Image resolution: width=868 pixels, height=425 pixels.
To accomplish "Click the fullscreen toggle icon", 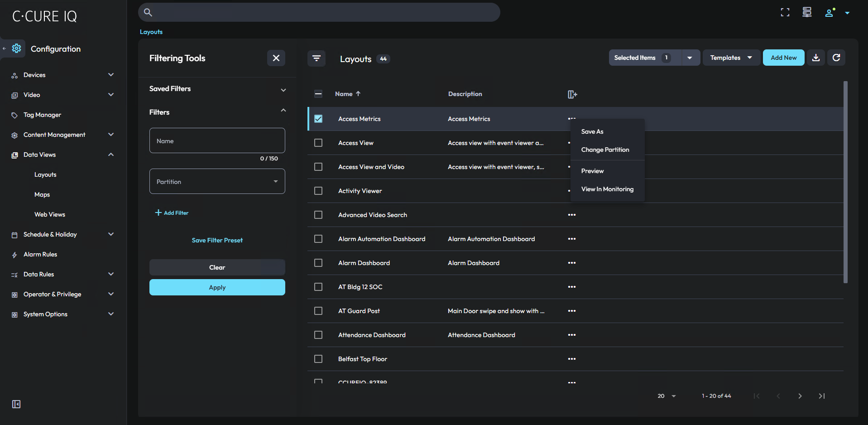I will [x=785, y=13].
